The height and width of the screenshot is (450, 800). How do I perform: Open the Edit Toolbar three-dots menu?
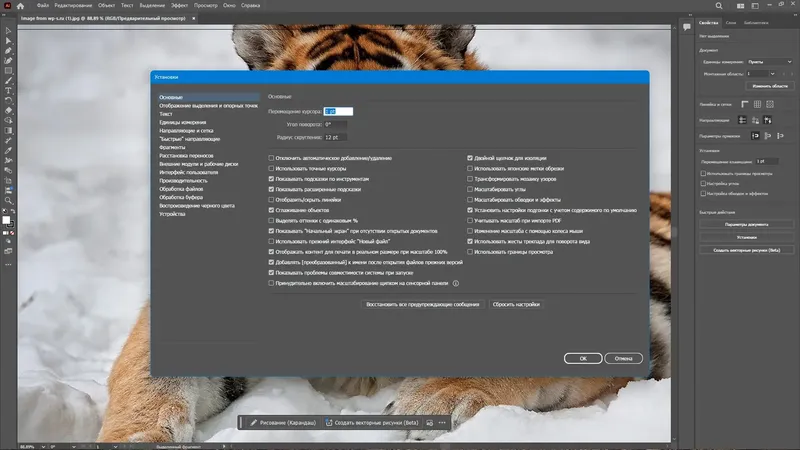(8, 265)
